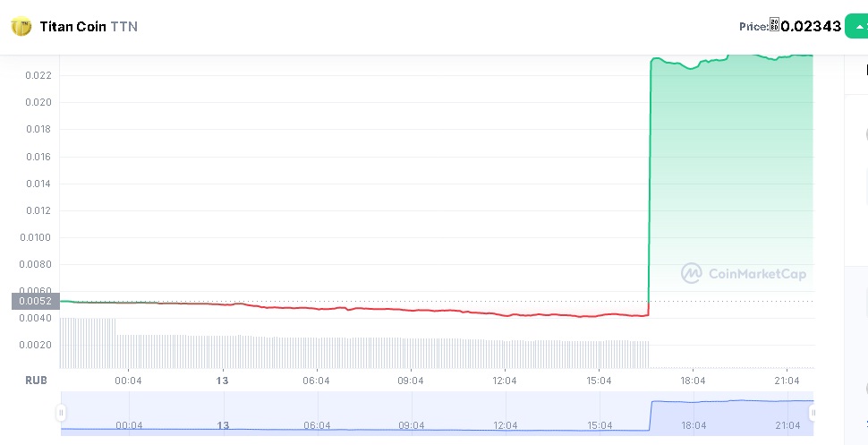This screenshot has height=445, width=868.
Task: Click the 0.018 y-axis label
Action: tap(38, 129)
